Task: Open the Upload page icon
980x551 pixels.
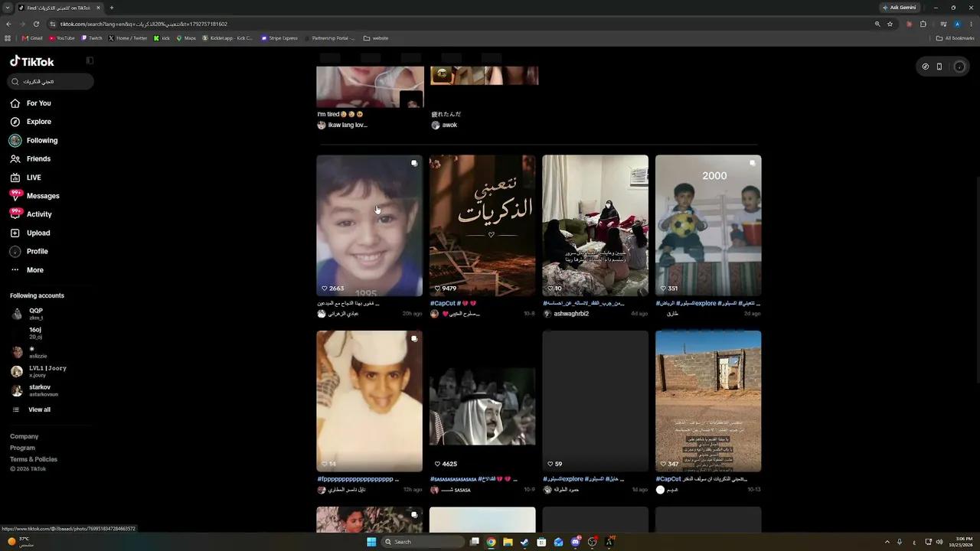Action: pyautogui.click(x=15, y=233)
